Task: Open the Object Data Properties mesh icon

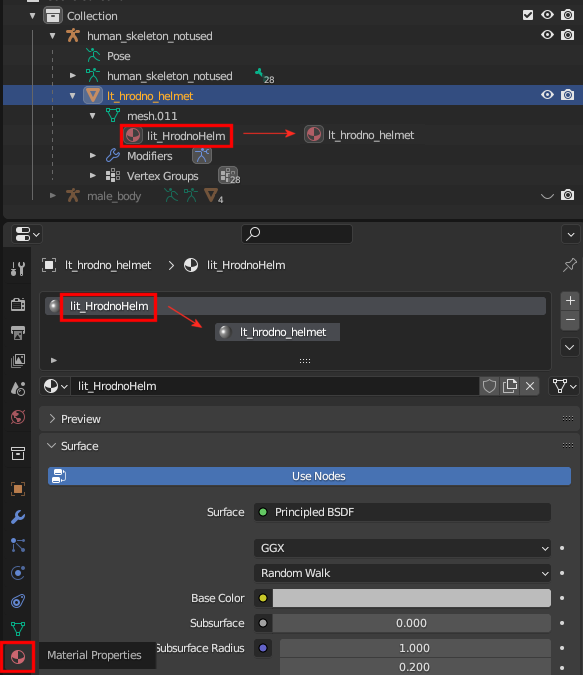Action: pos(18,629)
